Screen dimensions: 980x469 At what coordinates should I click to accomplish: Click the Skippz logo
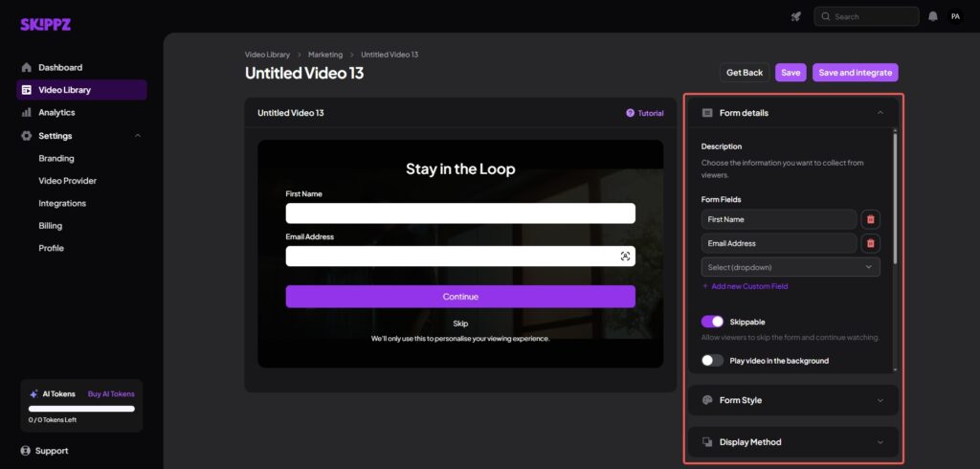[45, 24]
